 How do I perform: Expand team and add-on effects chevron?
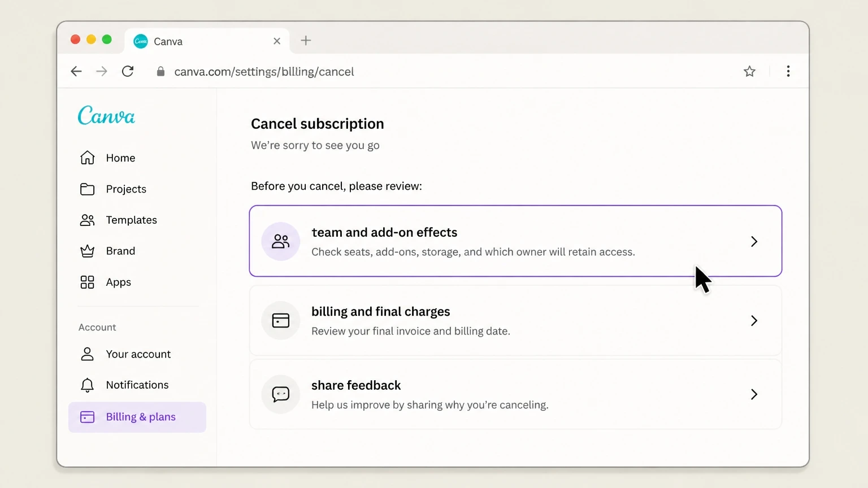tap(754, 242)
